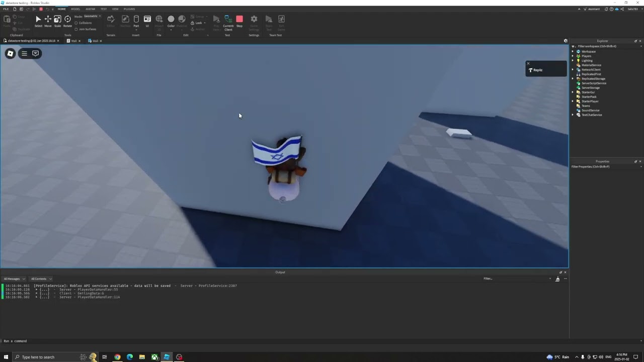Screen dimensions: 644x362
Task: Open the Mode Geometric dropdown
Action: pyautogui.click(x=92, y=16)
